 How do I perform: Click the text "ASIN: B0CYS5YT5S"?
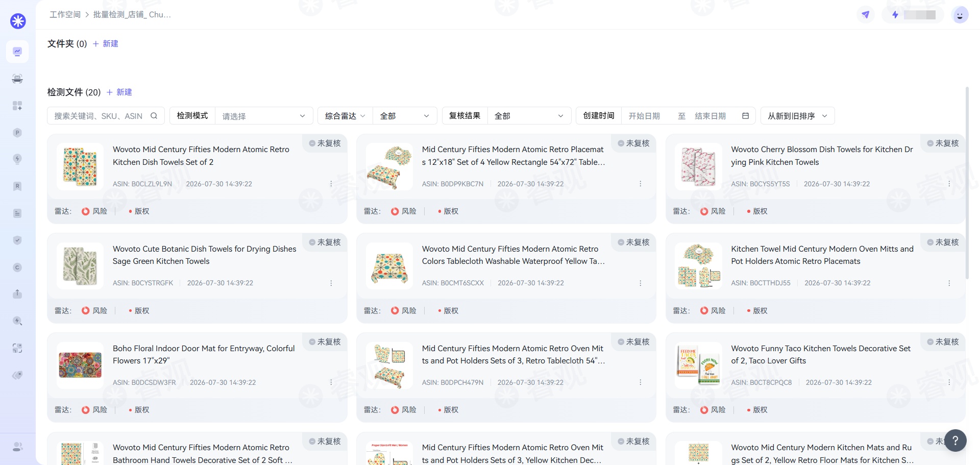coord(761,184)
